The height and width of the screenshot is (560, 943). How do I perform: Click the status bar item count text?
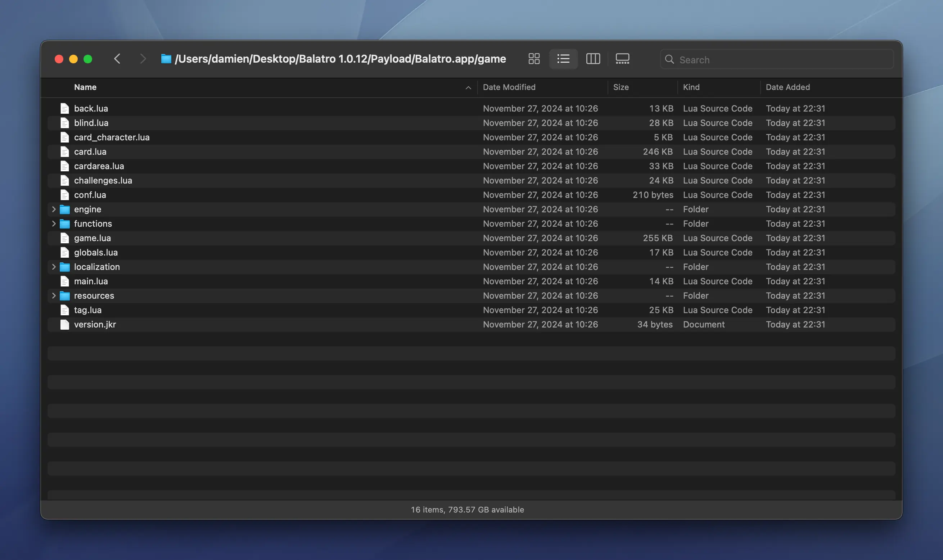[x=467, y=509]
